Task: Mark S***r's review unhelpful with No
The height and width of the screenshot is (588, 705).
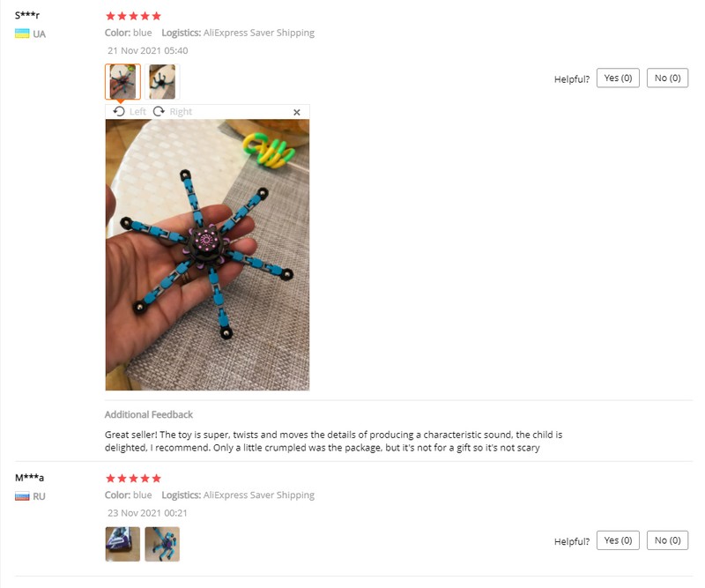Action: tap(667, 78)
